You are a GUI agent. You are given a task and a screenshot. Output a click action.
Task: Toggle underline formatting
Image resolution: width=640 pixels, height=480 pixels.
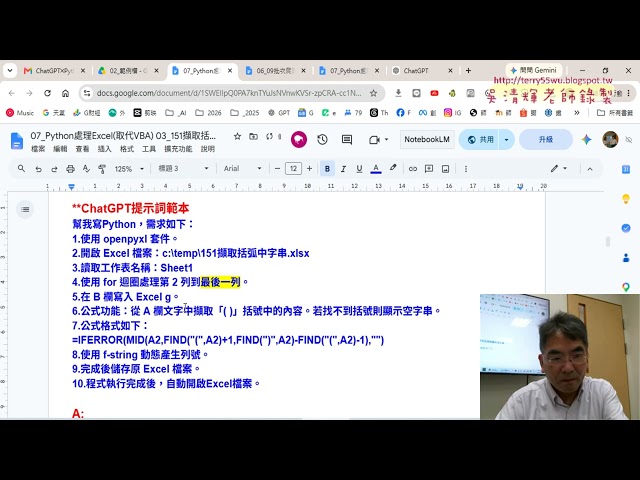click(359, 169)
